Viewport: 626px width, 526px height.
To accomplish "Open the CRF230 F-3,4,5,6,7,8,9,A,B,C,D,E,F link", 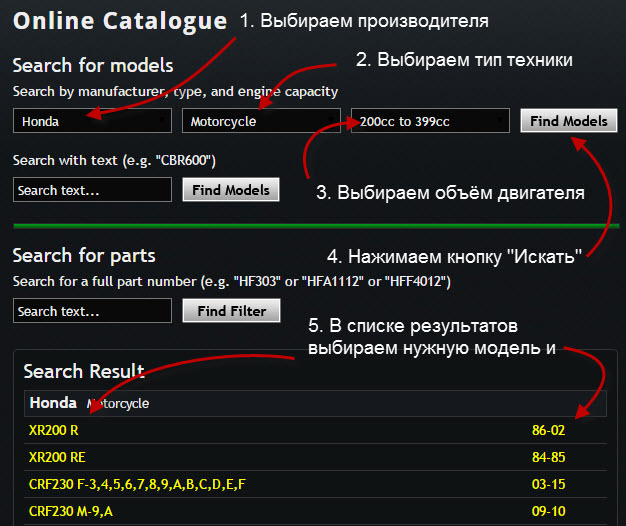I will (x=137, y=484).
